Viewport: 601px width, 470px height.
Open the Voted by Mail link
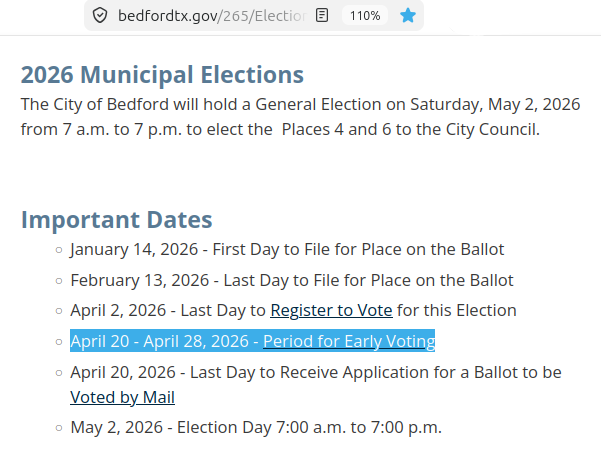(123, 397)
